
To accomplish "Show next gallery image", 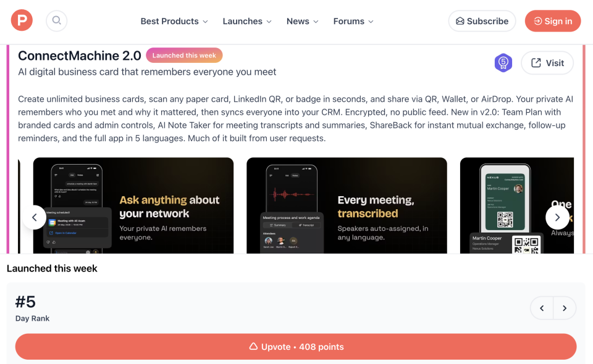I will point(557,217).
